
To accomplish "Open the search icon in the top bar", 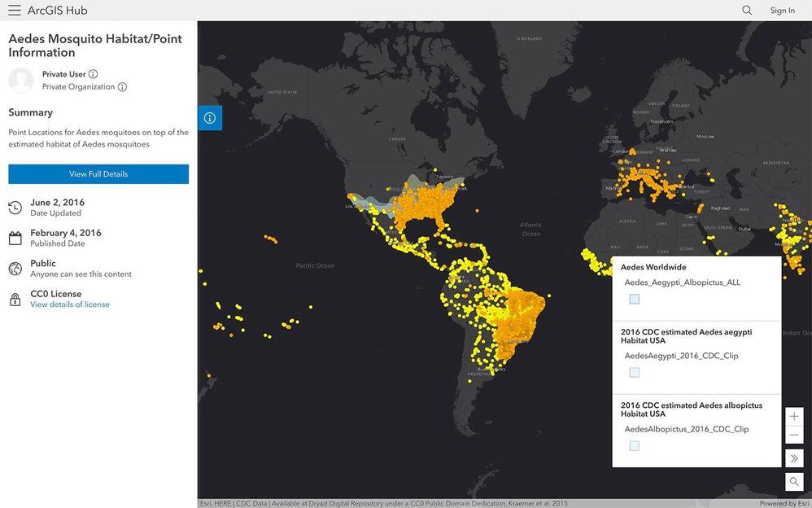I will pos(746,10).
